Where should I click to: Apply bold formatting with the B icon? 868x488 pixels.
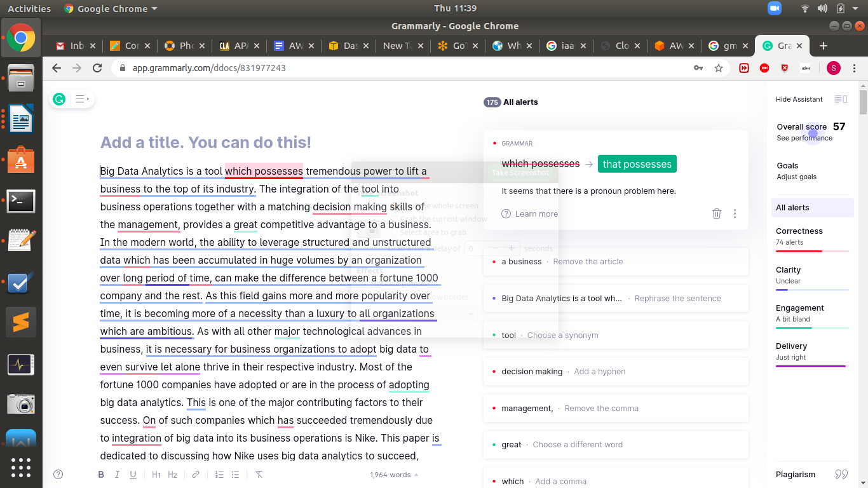(101, 475)
